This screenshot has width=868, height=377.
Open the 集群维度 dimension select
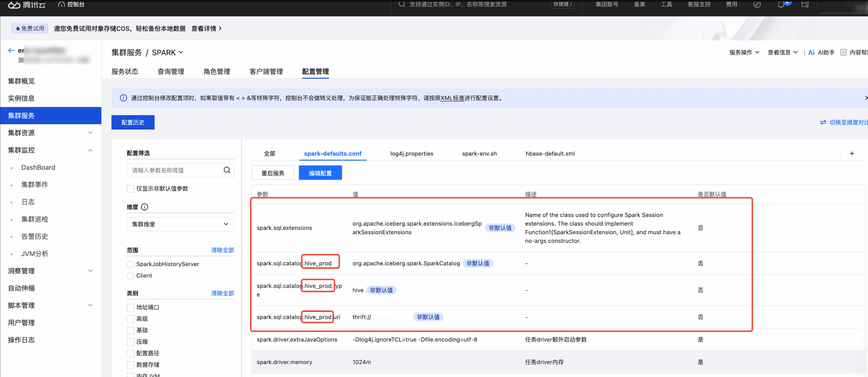[180, 224]
